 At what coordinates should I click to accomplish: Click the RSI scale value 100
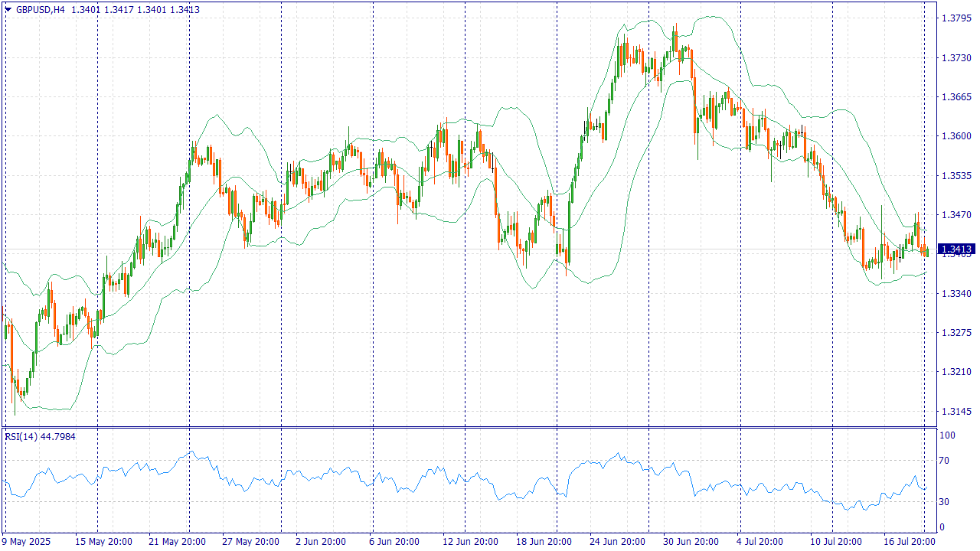(x=948, y=435)
